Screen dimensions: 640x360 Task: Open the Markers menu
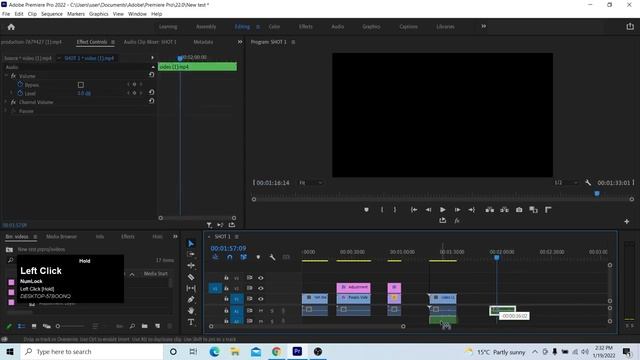pyautogui.click(x=76, y=14)
